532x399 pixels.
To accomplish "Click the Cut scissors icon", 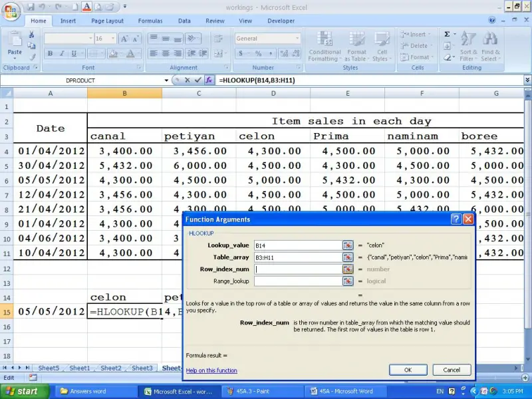I will point(31,35).
